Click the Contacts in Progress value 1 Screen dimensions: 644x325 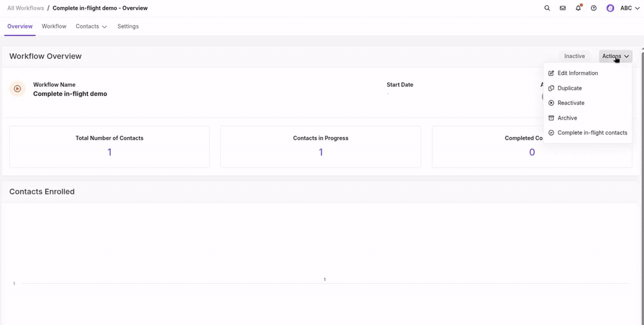pyautogui.click(x=321, y=153)
